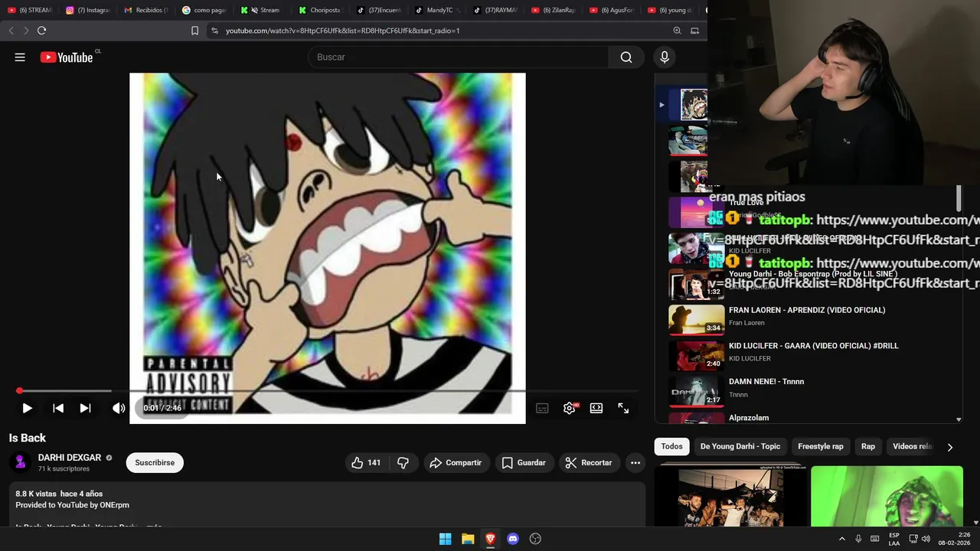Select the Freestyle rap chip
The height and width of the screenshot is (551, 980).
pyautogui.click(x=821, y=446)
